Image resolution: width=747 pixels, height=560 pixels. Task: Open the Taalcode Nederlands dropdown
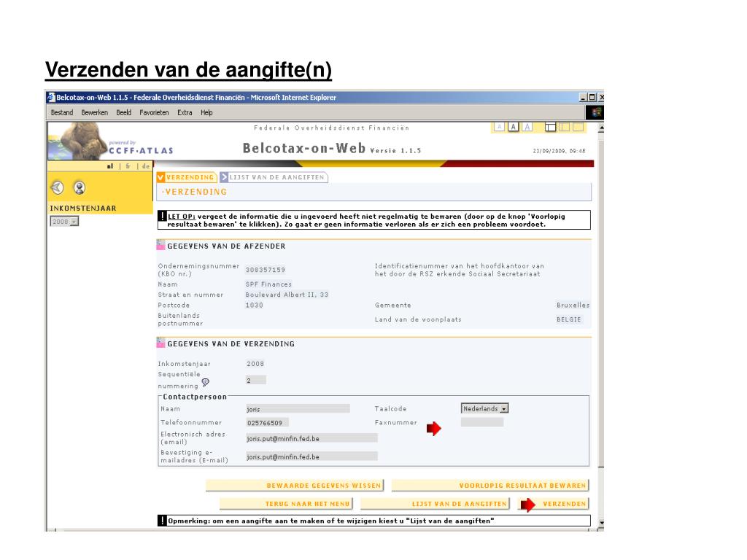coord(484,408)
